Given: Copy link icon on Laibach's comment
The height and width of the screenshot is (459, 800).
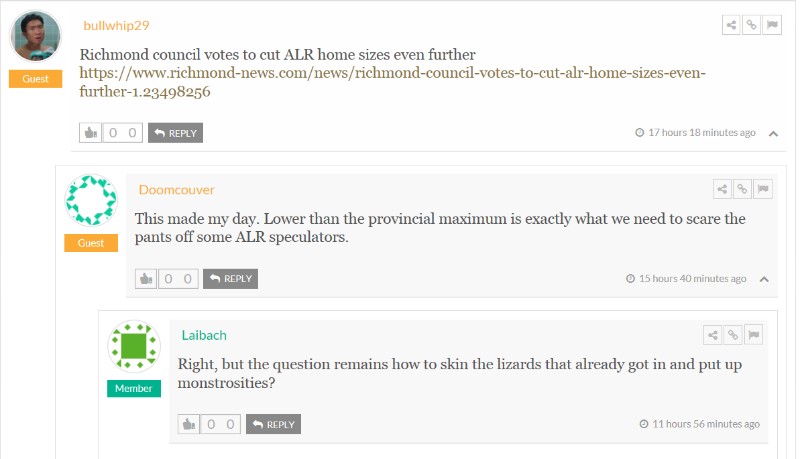Looking at the screenshot, I should (733, 335).
